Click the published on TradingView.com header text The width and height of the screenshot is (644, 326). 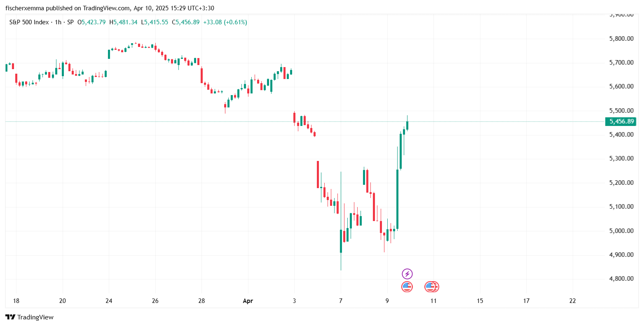coord(85,8)
